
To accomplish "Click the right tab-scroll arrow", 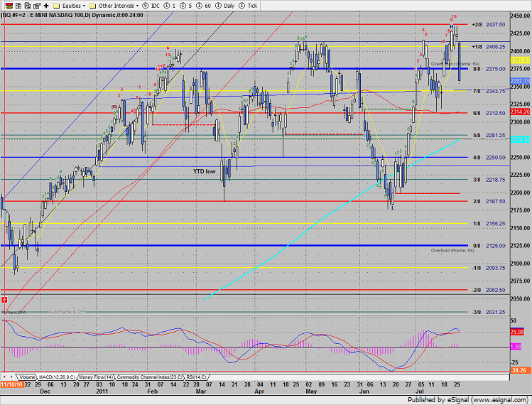I will click(x=11, y=377).
